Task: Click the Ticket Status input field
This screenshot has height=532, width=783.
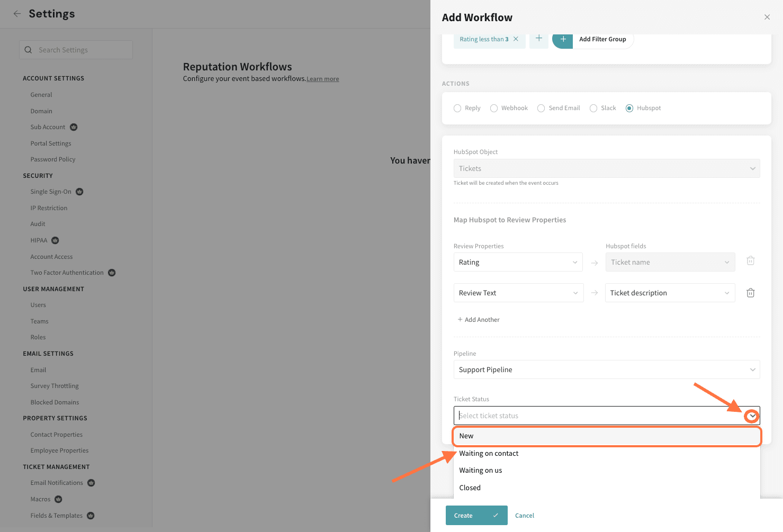Action: click(598, 416)
